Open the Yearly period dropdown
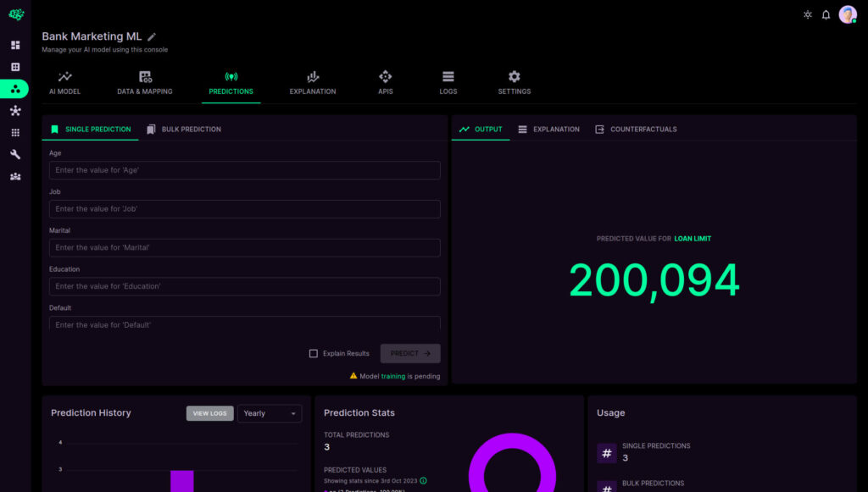 click(270, 413)
